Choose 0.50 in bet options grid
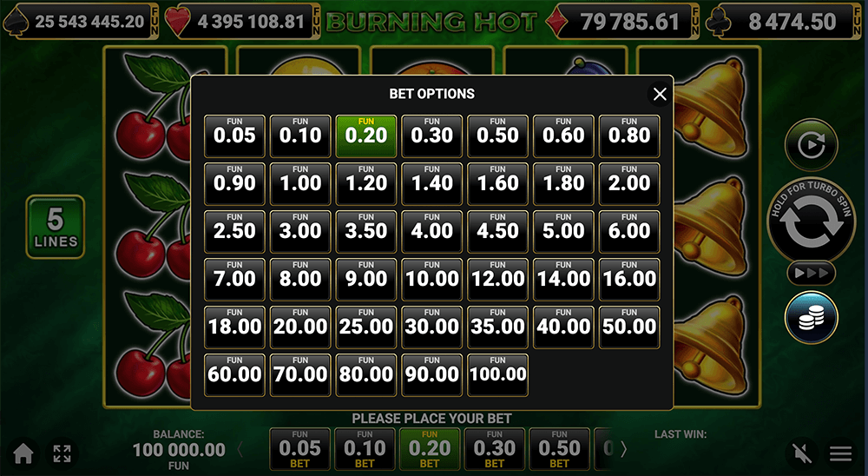The image size is (868, 476). (x=497, y=136)
